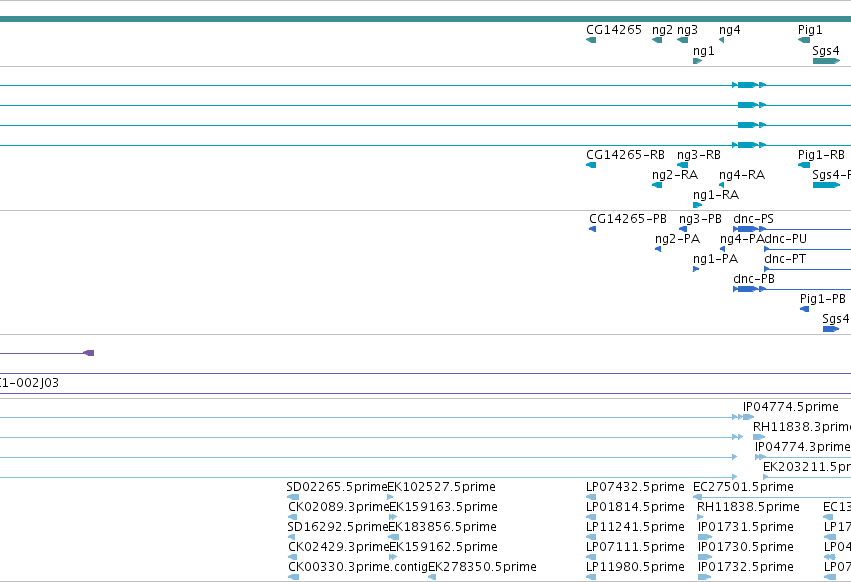Select the CK02089.3prime EST
The image size is (851, 582).
(x=292, y=517)
